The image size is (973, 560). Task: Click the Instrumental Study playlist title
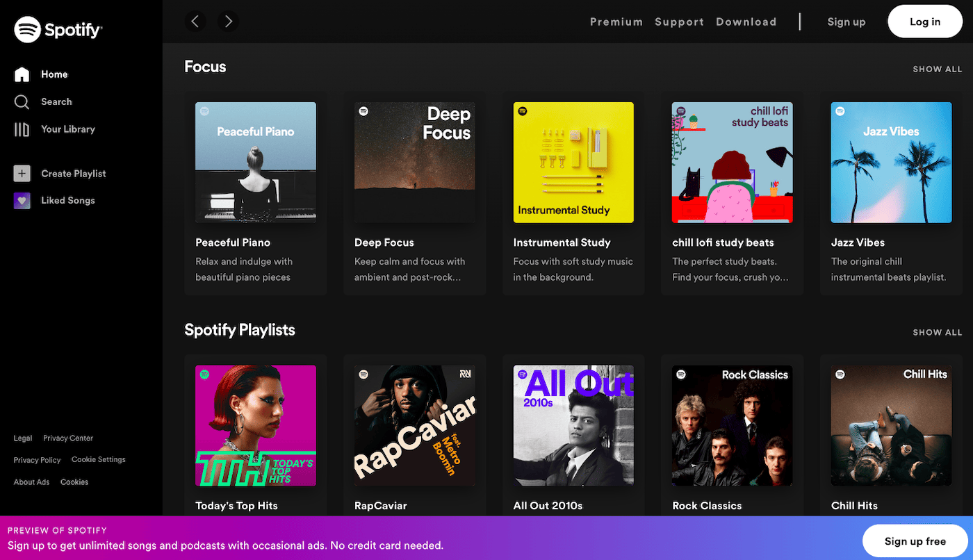click(562, 242)
